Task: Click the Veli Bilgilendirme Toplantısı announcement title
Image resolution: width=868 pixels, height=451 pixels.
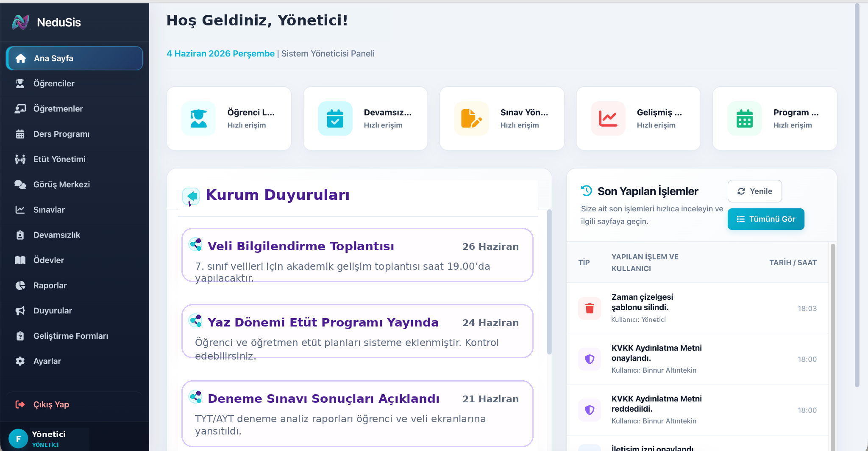Action: [301, 246]
